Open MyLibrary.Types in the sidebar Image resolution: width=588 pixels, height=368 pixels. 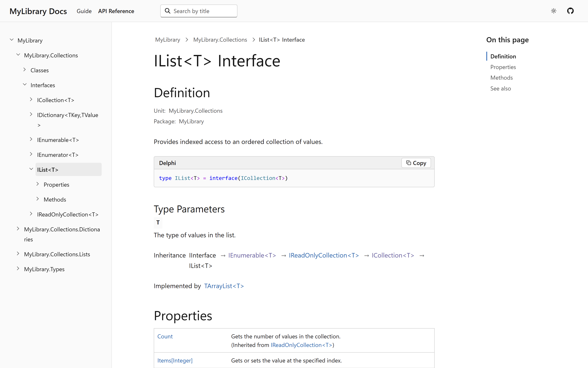click(44, 269)
